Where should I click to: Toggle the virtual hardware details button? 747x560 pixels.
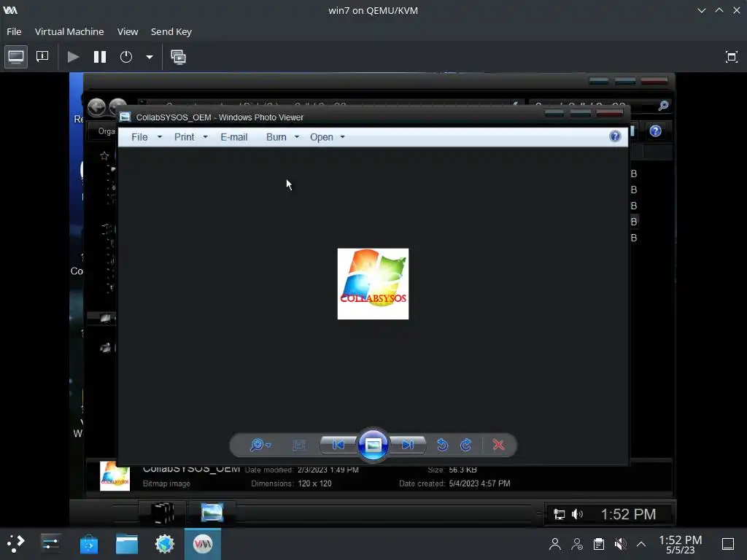[42, 57]
